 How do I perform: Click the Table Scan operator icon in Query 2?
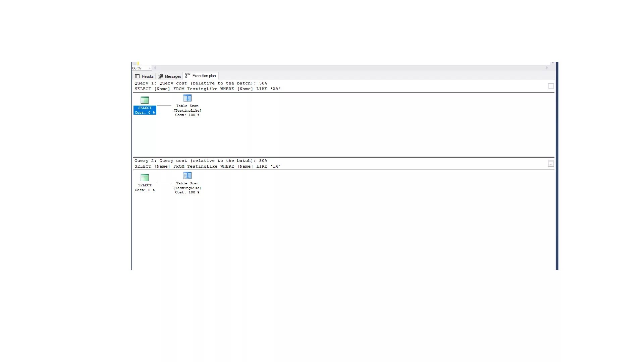click(187, 176)
